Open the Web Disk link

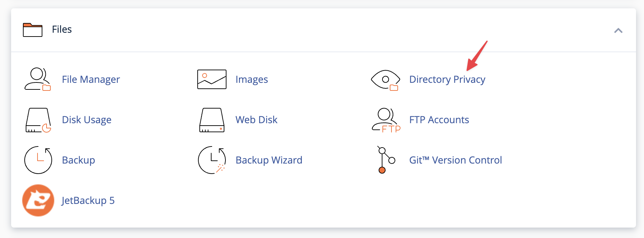[x=256, y=120]
